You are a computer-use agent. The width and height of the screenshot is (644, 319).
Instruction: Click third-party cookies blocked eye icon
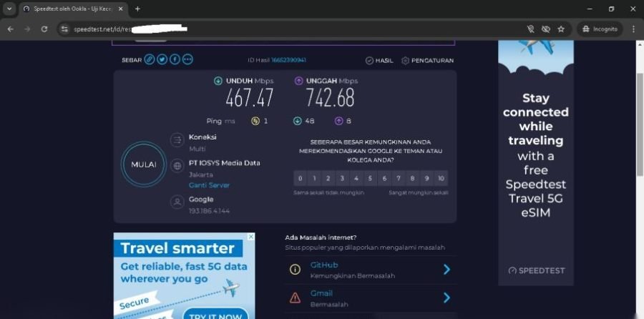tap(546, 29)
